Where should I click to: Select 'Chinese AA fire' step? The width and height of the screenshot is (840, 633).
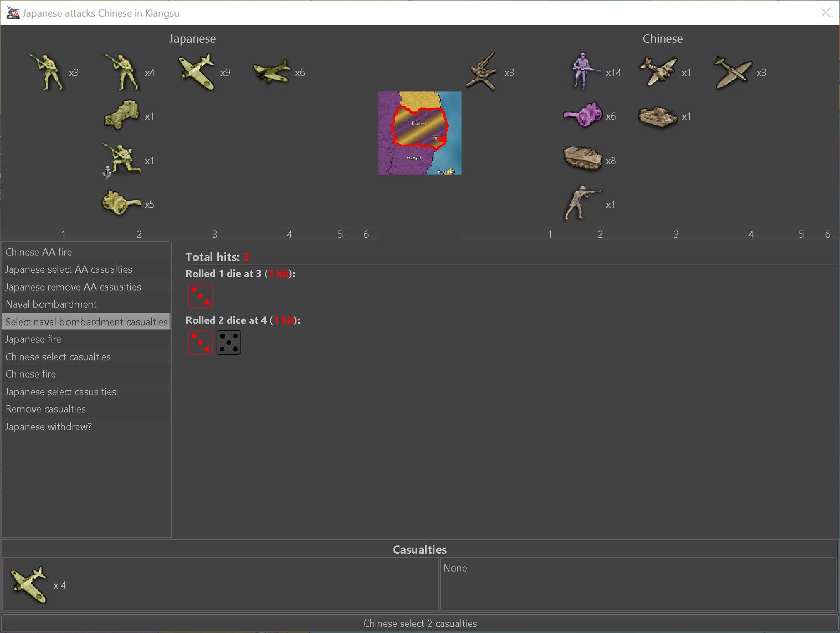[x=86, y=252]
